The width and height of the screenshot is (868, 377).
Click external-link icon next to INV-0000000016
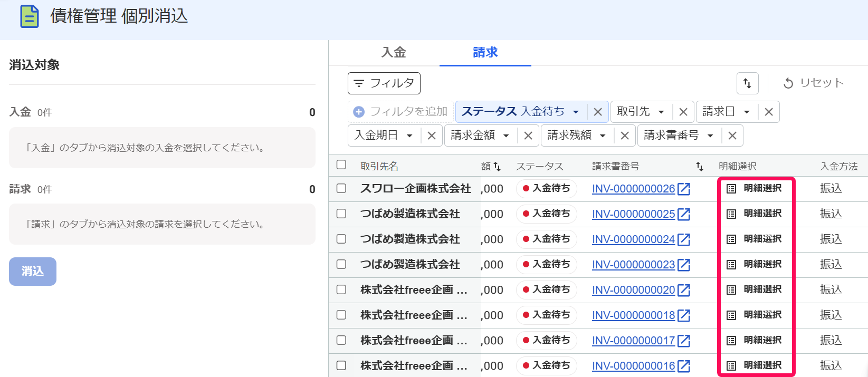(684, 366)
